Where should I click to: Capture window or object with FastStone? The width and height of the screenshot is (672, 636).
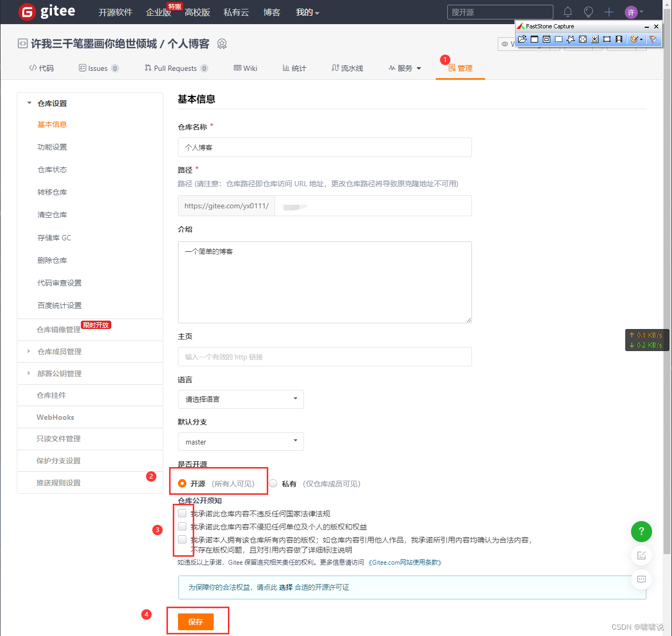pyautogui.click(x=547, y=39)
